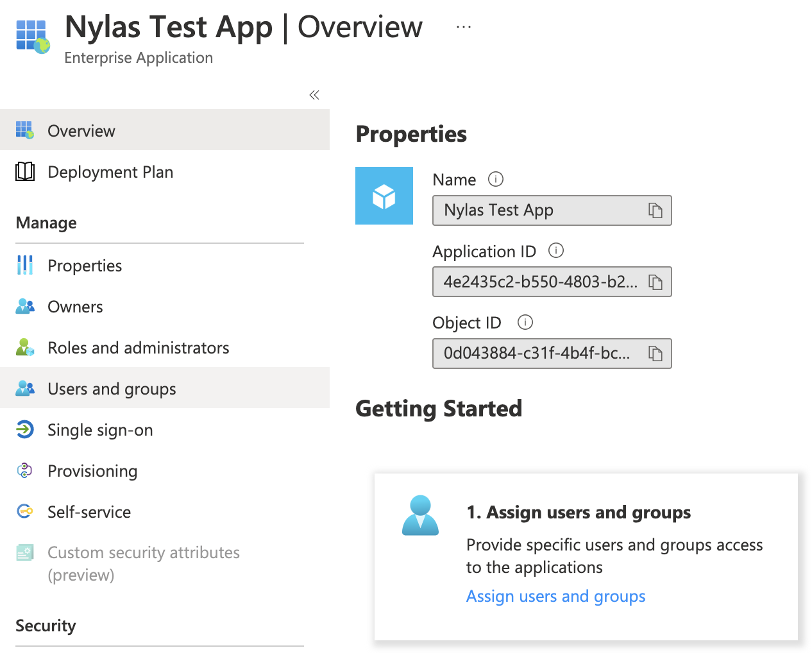
Task: Click the Owners people icon
Action: [25, 306]
